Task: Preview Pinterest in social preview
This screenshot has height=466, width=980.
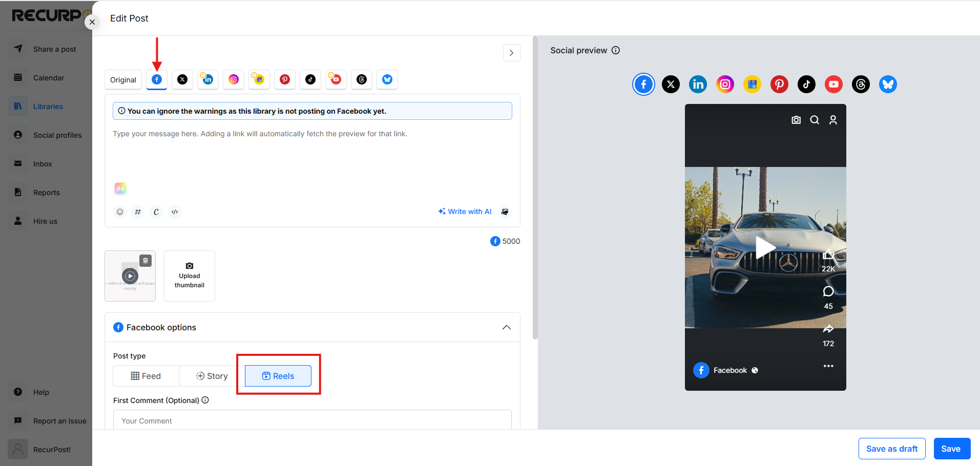Action: 780,84
